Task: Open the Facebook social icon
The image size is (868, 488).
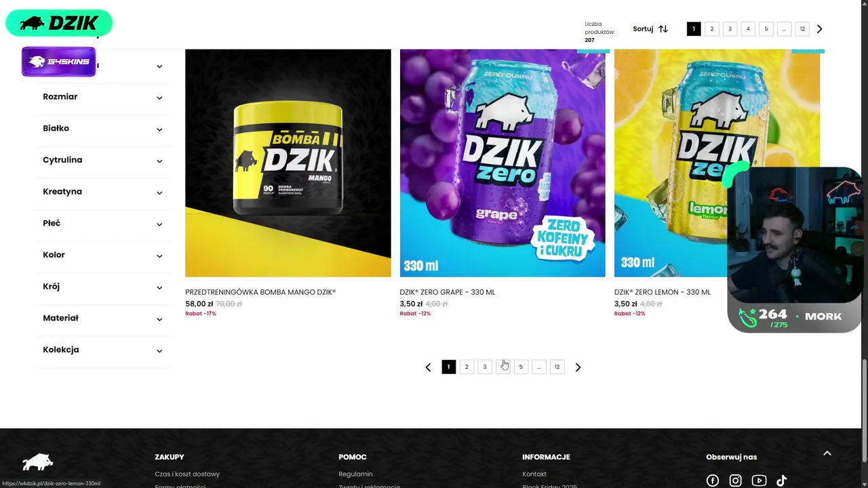Action: (713, 481)
